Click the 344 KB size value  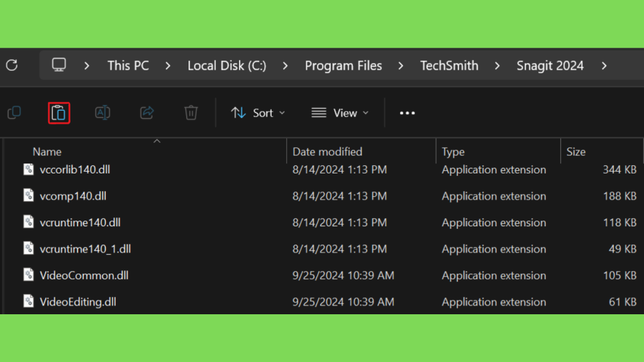coord(619,170)
